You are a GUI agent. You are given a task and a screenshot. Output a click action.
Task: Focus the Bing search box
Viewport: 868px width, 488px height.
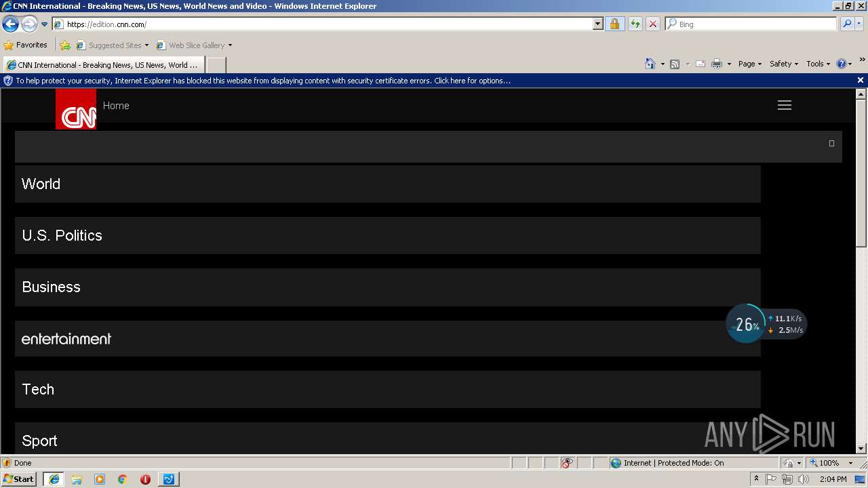751,24
